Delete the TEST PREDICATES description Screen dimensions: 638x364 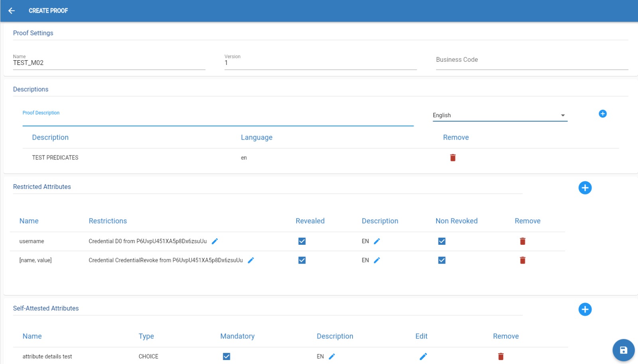pyautogui.click(x=453, y=158)
